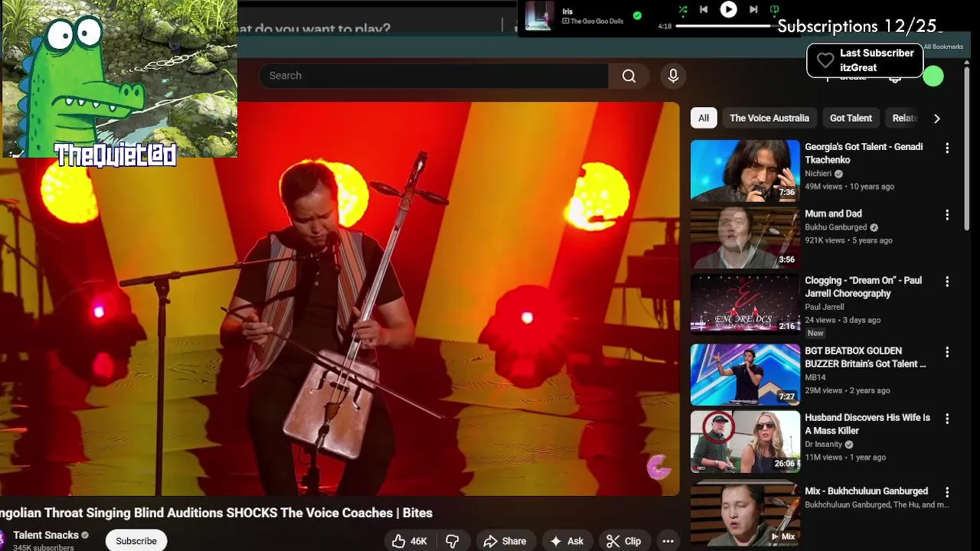Create a Clip with scissors button

click(x=624, y=541)
